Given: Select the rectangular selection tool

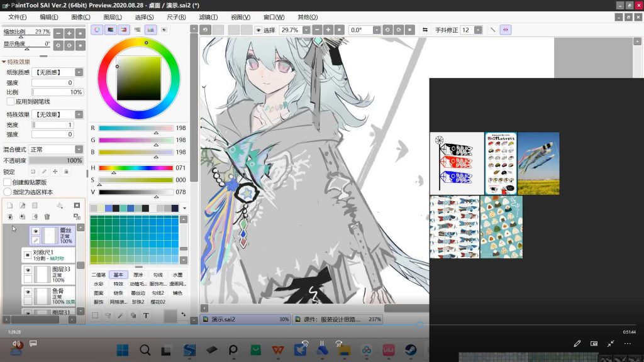Looking at the screenshot, I should pos(95,315).
